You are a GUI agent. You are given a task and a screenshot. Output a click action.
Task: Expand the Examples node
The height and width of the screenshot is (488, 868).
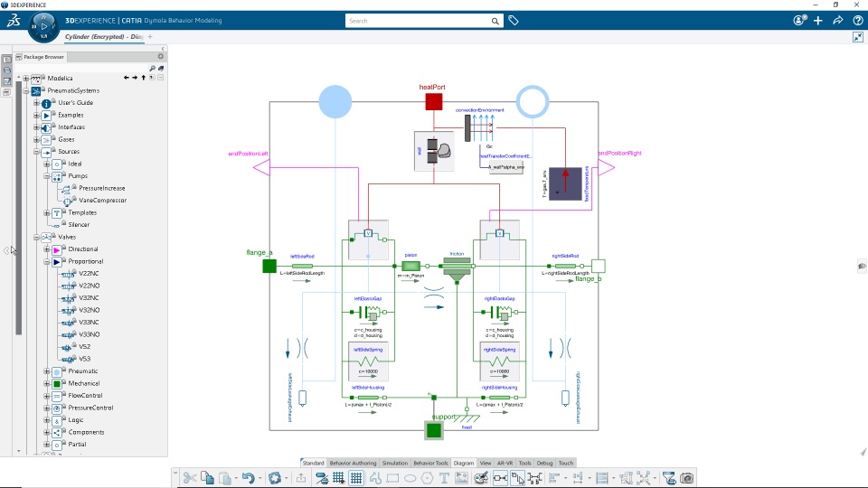pyautogui.click(x=36, y=115)
